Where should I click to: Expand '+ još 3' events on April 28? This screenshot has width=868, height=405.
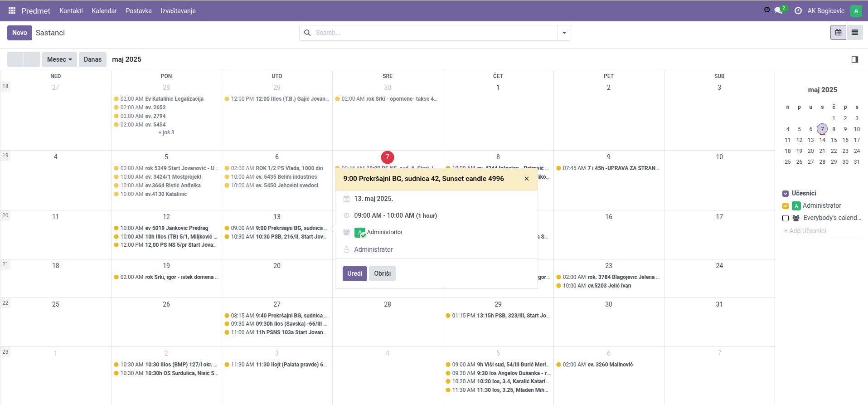(166, 132)
